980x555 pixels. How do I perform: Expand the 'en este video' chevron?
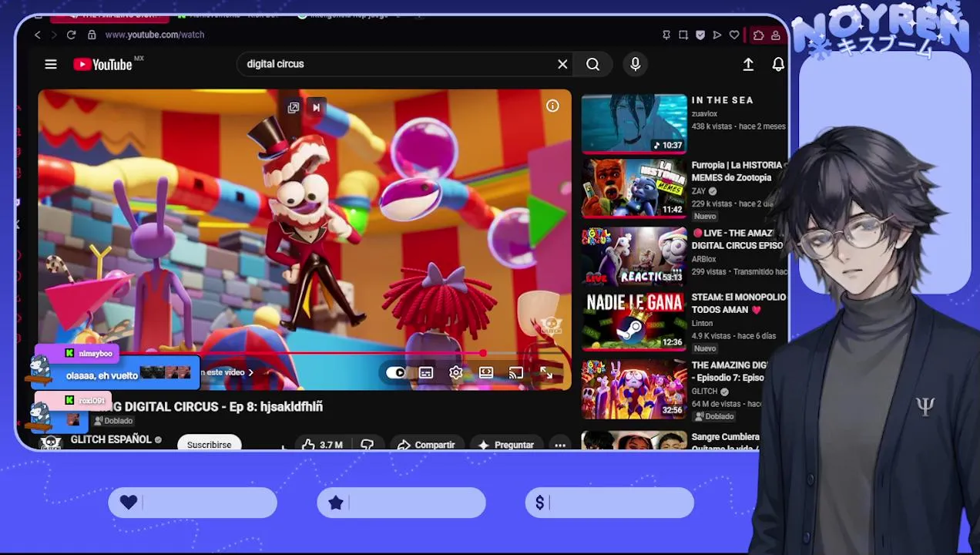coord(250,373)
